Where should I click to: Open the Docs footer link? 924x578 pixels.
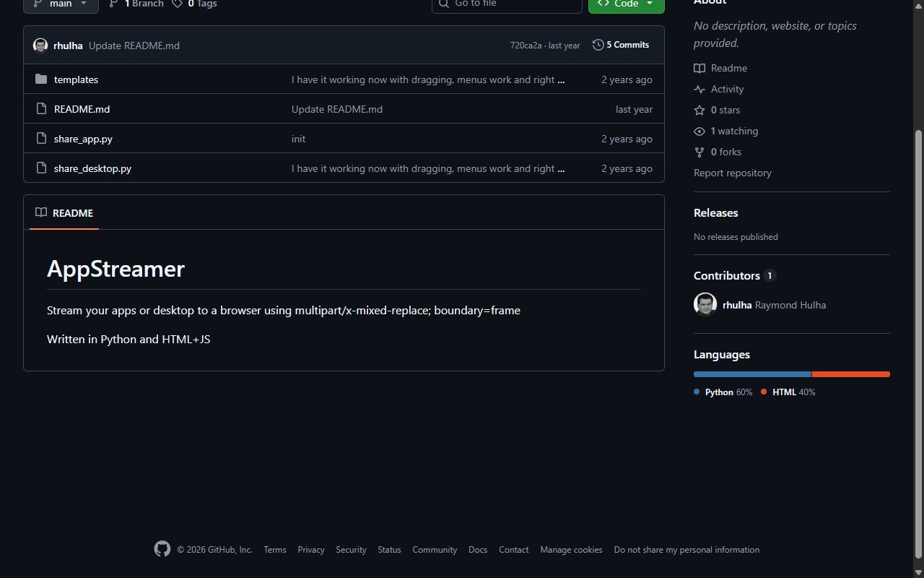478,550
